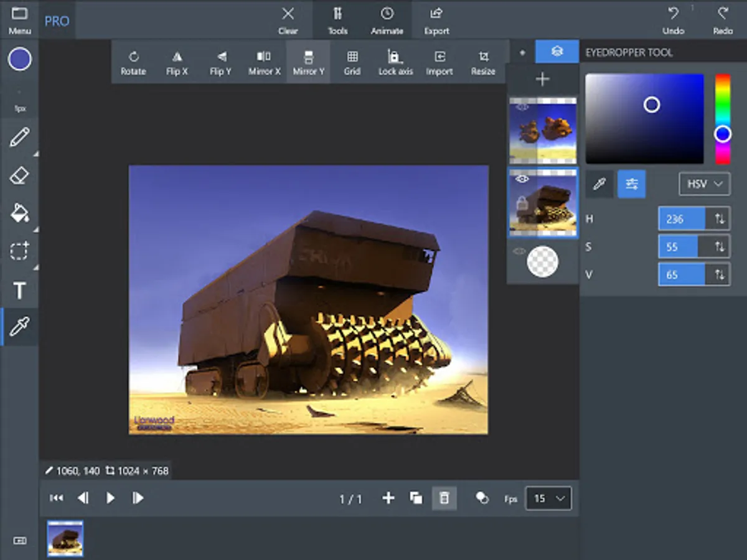
Task: Open the main Menu
Action: pyautogui.click(x=19, y=21)
